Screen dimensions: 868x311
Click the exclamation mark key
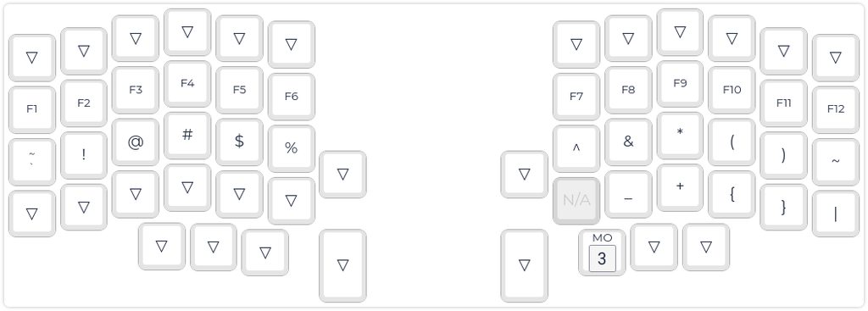click(x=84, y=154)
